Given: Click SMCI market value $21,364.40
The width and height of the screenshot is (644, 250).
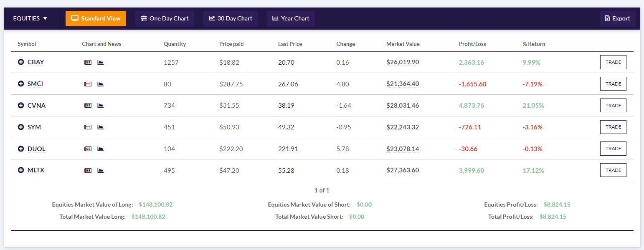Looking at the screenshot, I should tap(403, 84).
